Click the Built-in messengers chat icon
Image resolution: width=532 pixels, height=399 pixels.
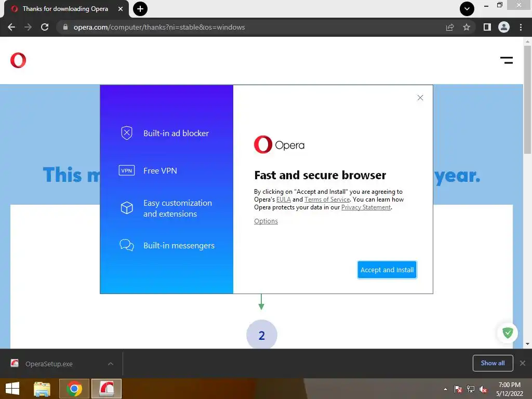tap(127, 245)
